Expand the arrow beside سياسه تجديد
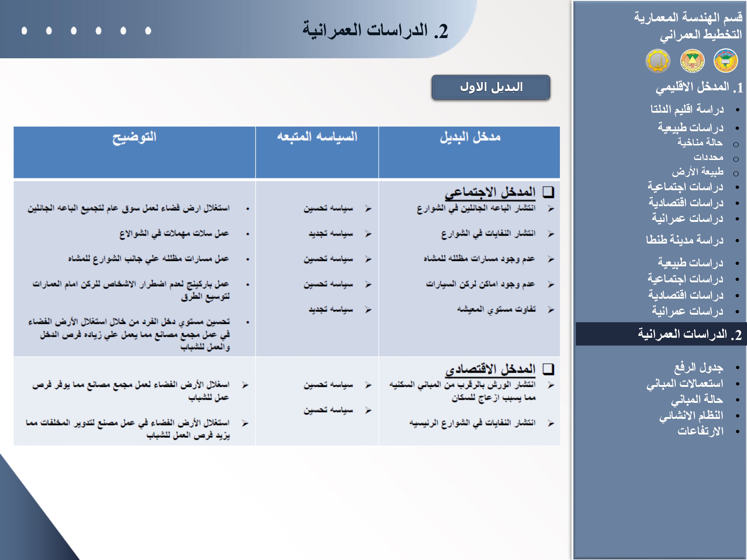Image resolution: width=747 pixels, height=560 pixels. tap(368, 234)
